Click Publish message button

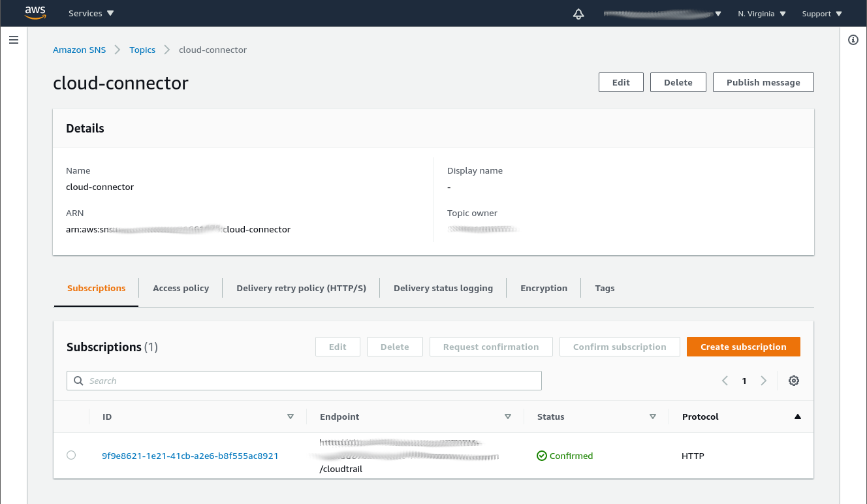pyautogui.click(x=763, y=82)
